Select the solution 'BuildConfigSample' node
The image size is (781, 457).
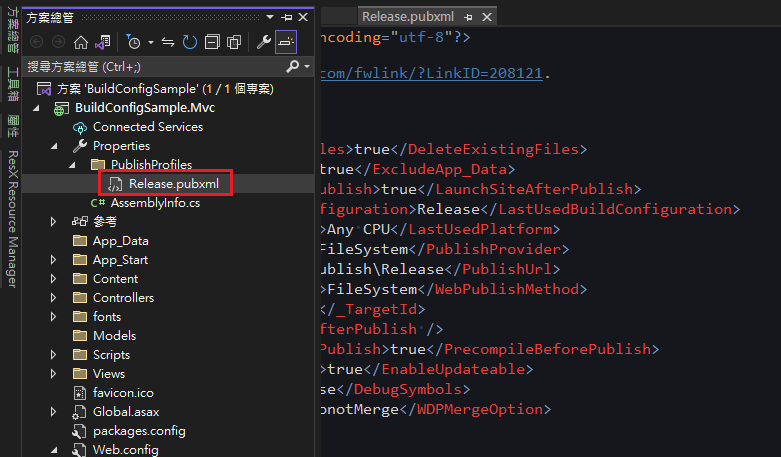tap(165, 89)
